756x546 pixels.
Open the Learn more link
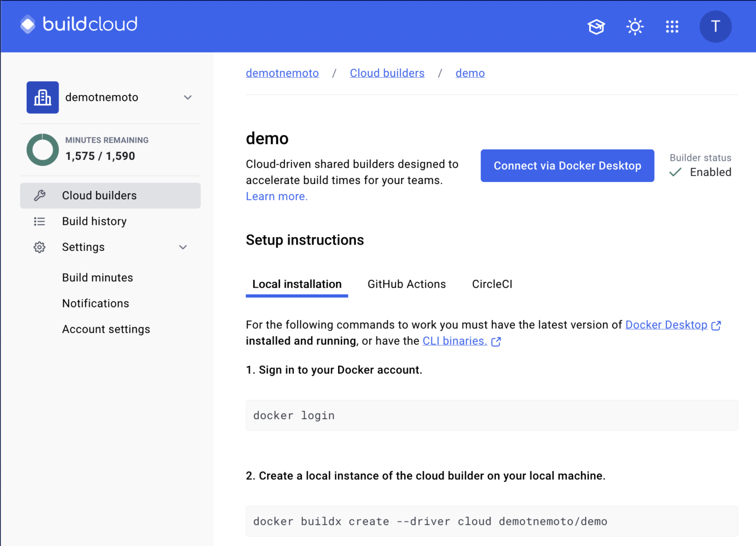276,196
